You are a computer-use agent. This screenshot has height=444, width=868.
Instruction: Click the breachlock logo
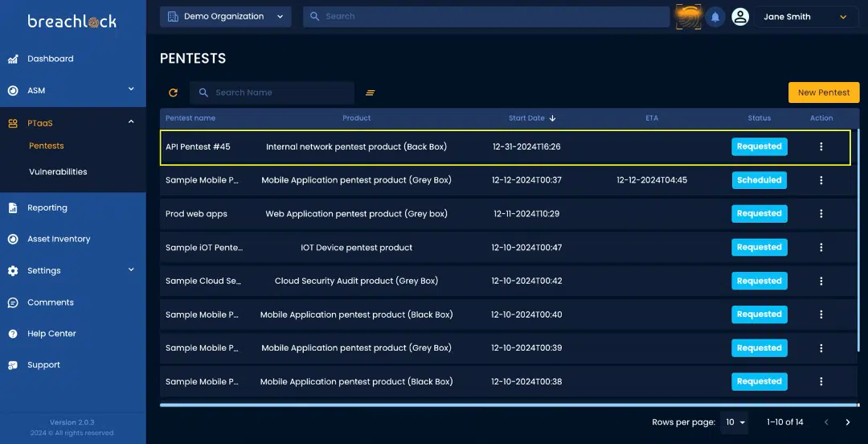72,22
